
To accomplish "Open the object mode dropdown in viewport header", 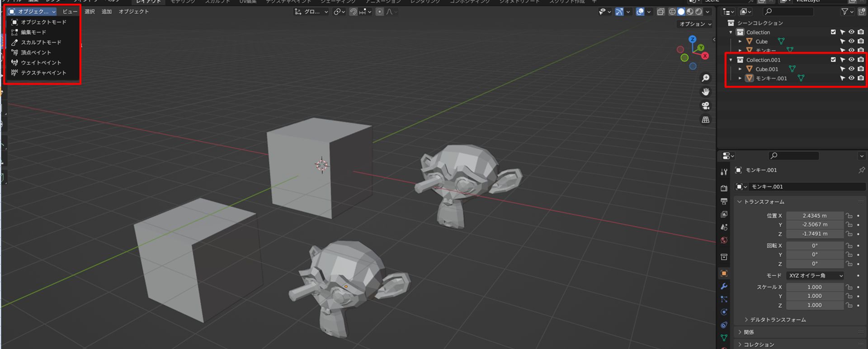I will [x=32, y=12].
